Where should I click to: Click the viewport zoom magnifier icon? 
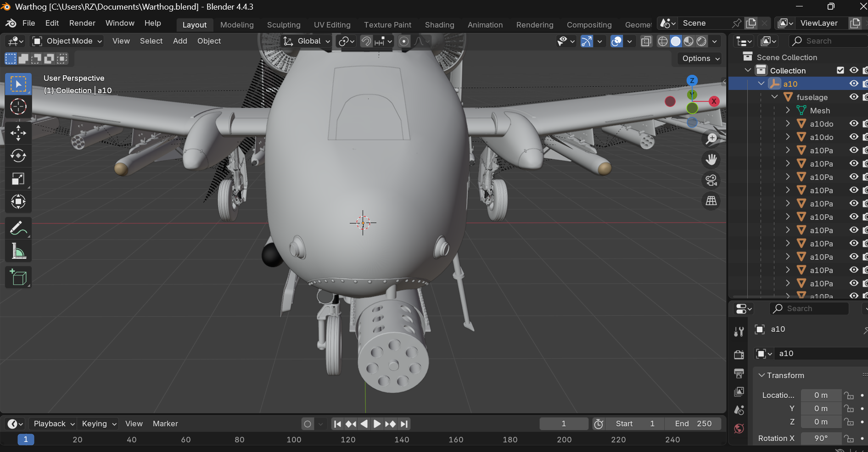pyautogui.click(x=711, y=139)
